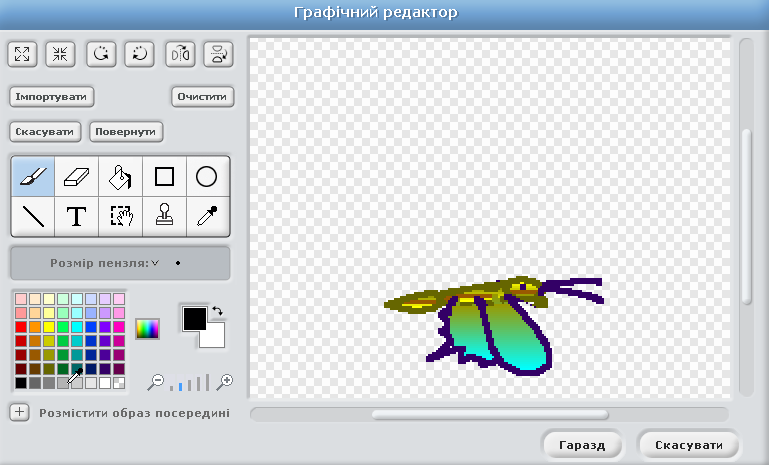Click the blue zoom level bar
This screenshot has width=769, height=465.
tap(180, 386)
